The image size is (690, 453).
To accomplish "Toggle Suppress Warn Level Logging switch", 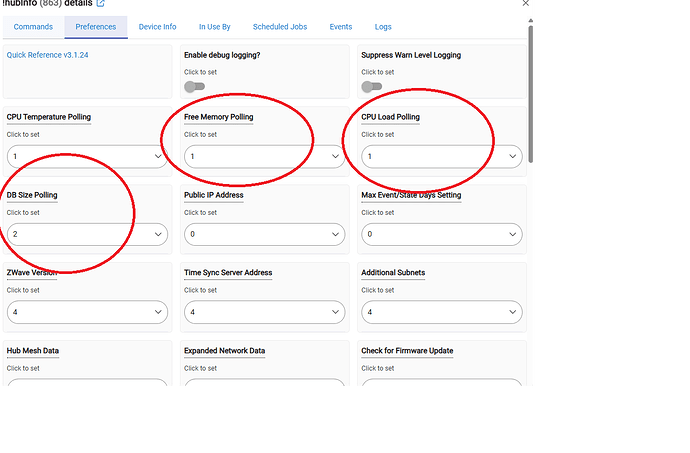I will click(372, 87).
